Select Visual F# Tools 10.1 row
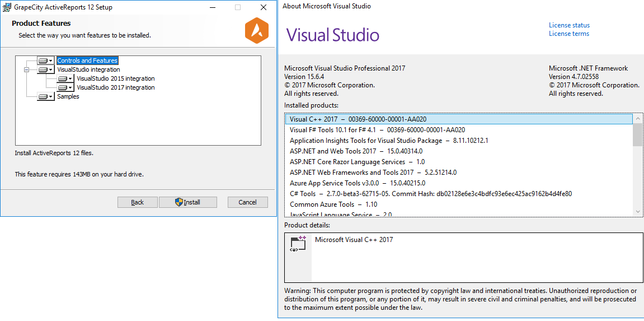Screen dimensions: 644x321 458,130
